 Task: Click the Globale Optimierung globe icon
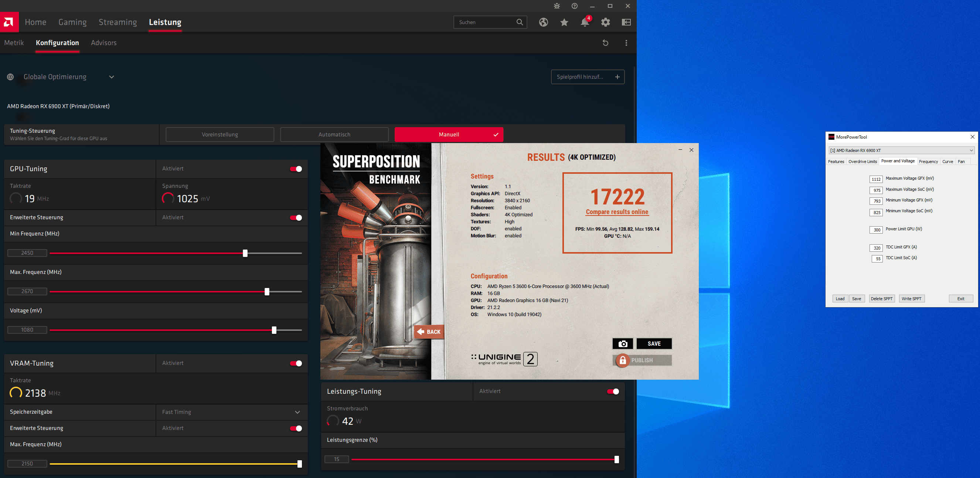(x=10, y=77)
